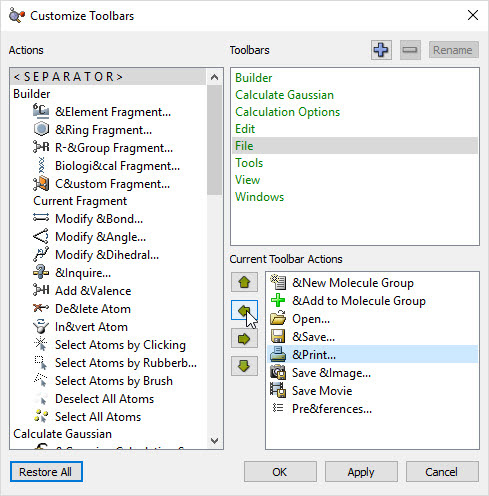
Task: Click the Actions list scroll down arrow
Action: tap(214, 440)
